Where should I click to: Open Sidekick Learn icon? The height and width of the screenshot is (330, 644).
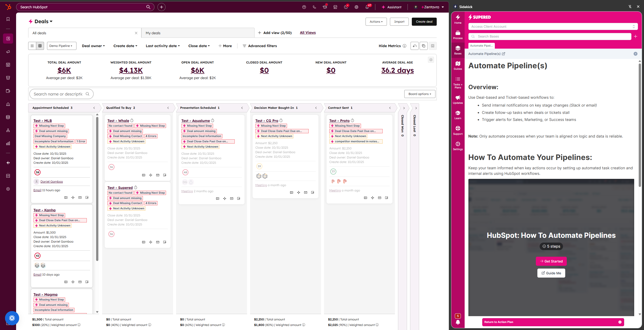tap(458, 115)
